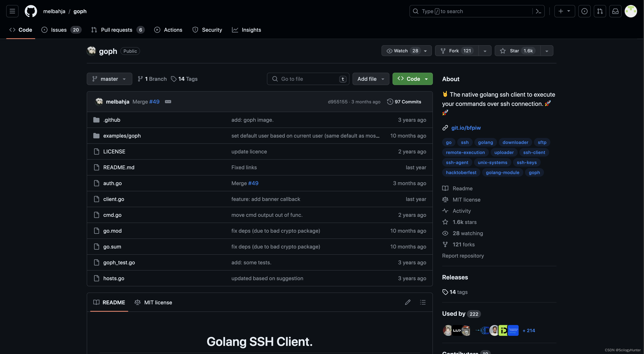Open the README.md file
Viewport: 644px width, 354px height.
[x=119, y=167]
